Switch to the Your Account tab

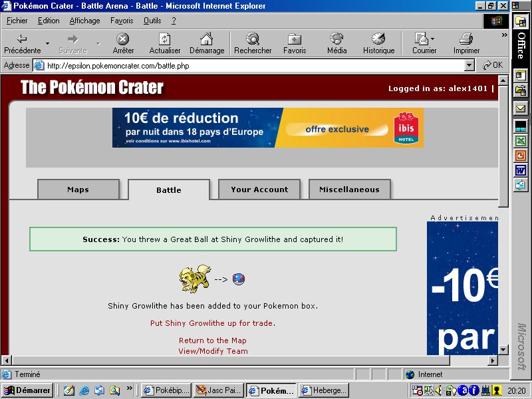(x=259, y=190)
